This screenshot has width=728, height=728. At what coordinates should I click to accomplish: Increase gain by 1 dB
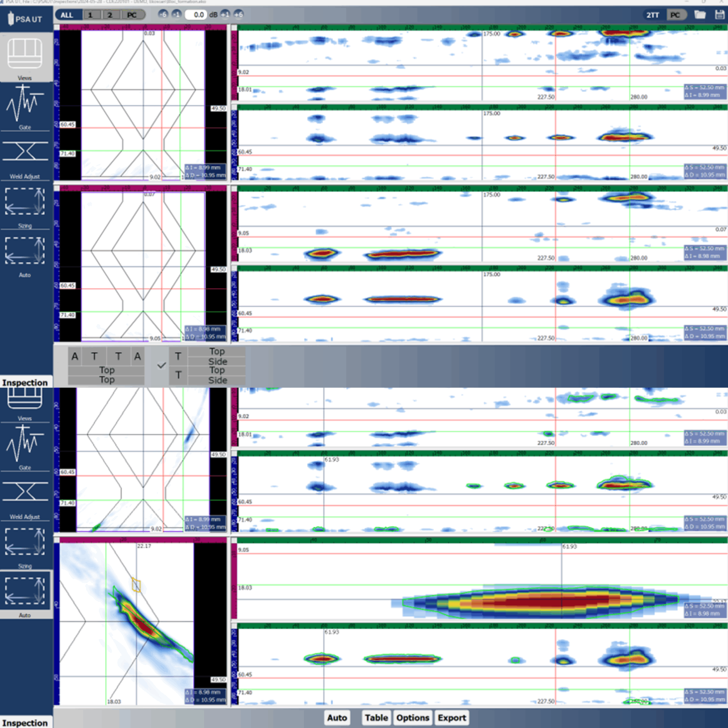pyautogui.click(x=225, y=14)
